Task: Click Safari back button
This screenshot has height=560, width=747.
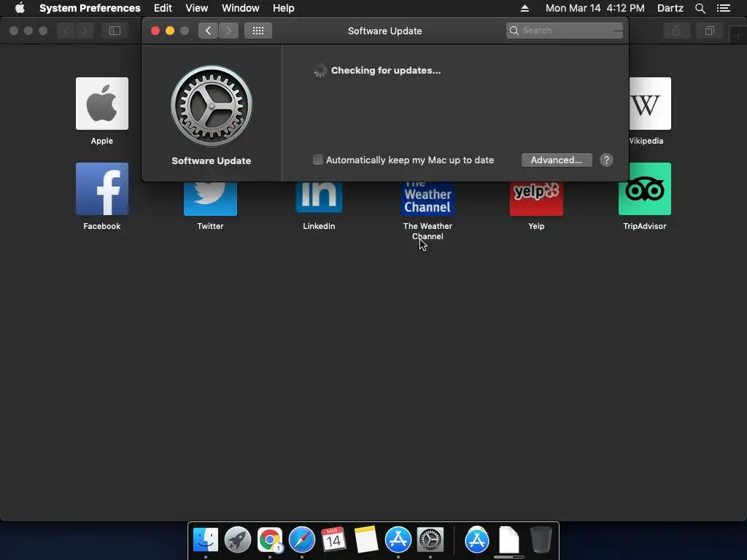Action: pos(66,31)
